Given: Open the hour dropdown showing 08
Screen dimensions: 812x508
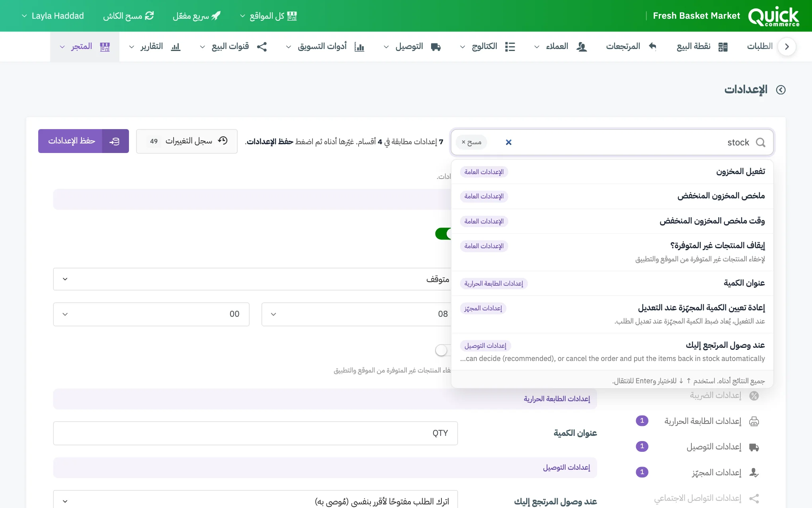Looking at the screenshot, I should point(356,314).
